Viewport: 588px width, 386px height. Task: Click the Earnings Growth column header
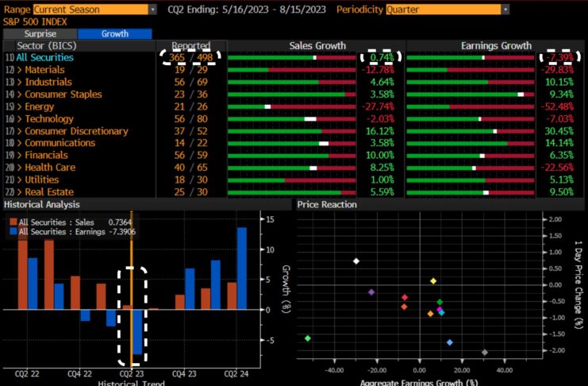(495, 46)
